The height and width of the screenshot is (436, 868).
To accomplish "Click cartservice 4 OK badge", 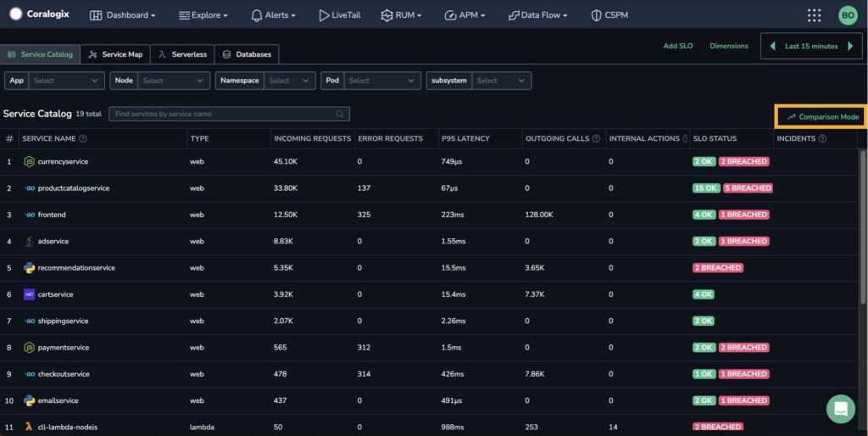I will pyautogui.click(x=703, y=294).
